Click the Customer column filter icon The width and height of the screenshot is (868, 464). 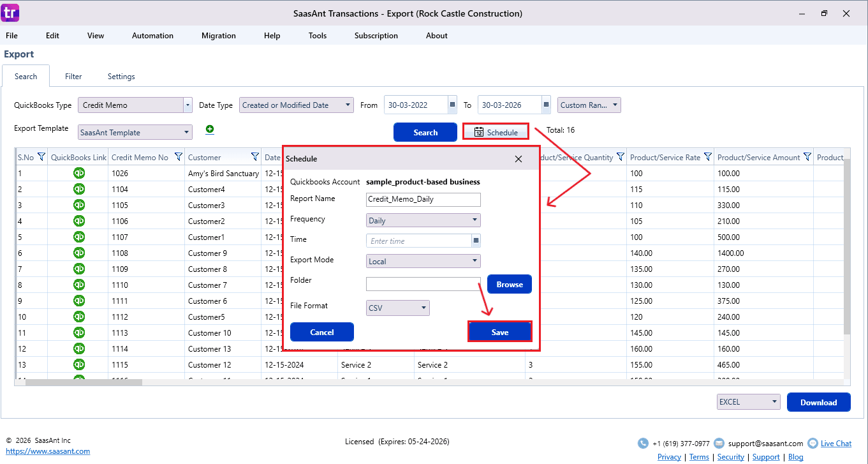click(x=255, y=157)
